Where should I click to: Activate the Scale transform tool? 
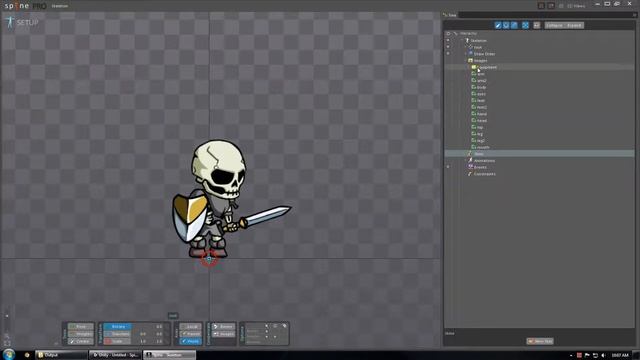118,341
